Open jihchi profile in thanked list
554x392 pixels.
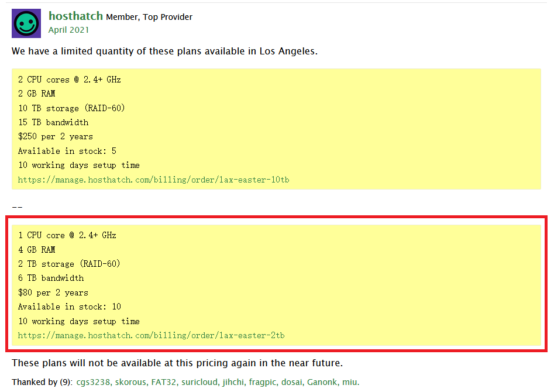coord(234,382)
